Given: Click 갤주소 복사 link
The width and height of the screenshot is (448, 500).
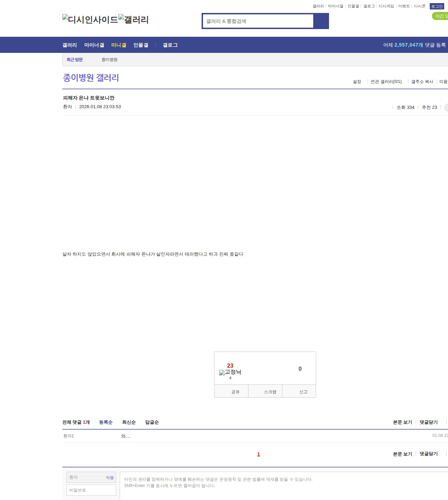Looking at the screenshot, I should [x=422, y=82].
